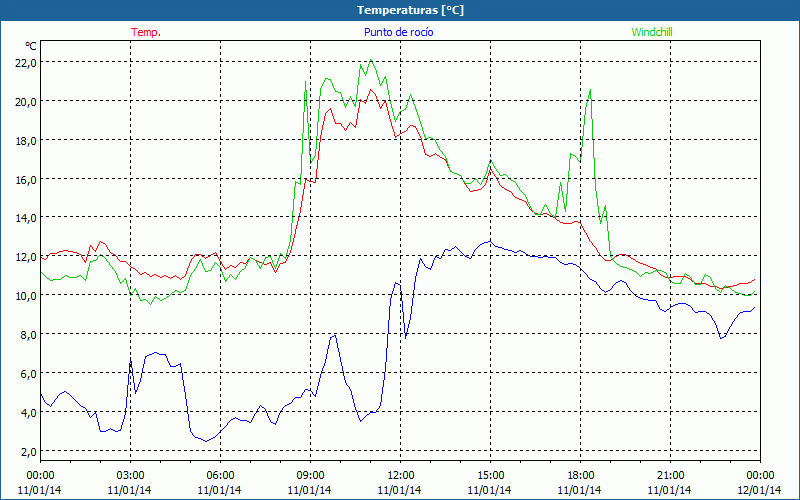Click the 6,0 y-axis value

pyautogui.click(x=28, y=373)
